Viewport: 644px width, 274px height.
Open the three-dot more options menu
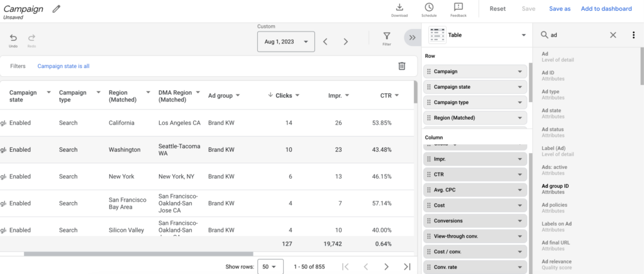pyautogui.click(x=633, y=35)
